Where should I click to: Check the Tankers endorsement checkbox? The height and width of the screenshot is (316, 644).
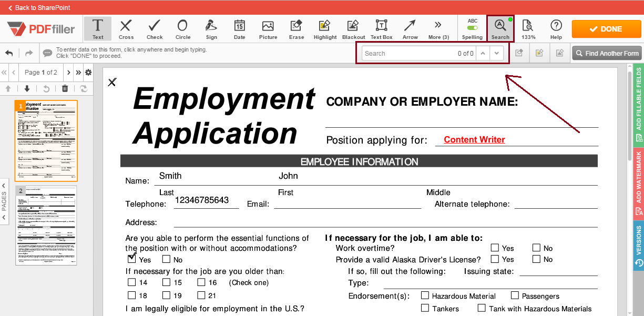pos(425,308)
